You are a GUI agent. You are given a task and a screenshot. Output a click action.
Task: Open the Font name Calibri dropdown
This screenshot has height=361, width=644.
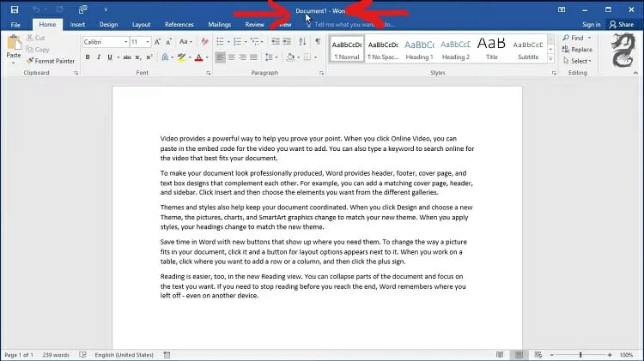125,42
